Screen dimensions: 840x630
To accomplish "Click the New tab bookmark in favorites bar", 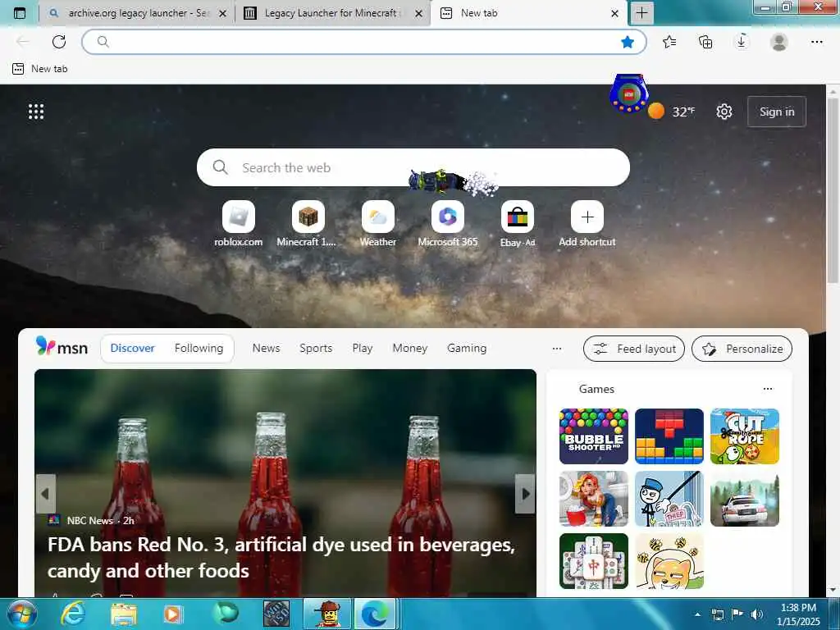I will pos(40,69).
